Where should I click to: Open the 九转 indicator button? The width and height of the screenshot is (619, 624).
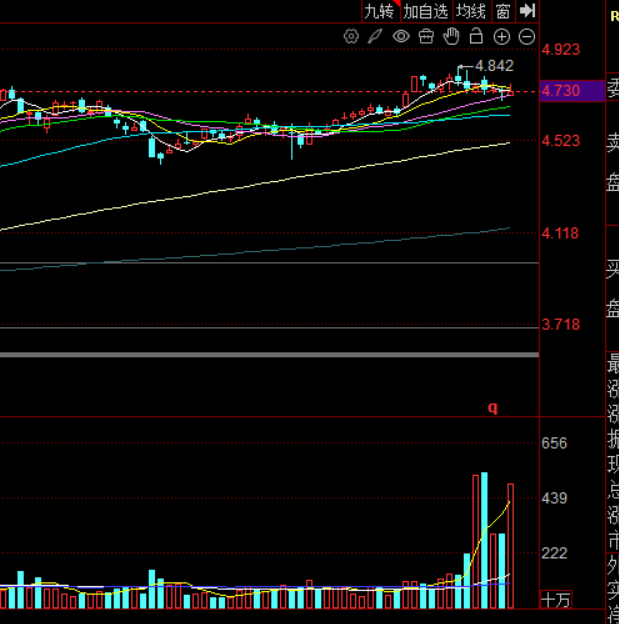(x=380, y=11)
